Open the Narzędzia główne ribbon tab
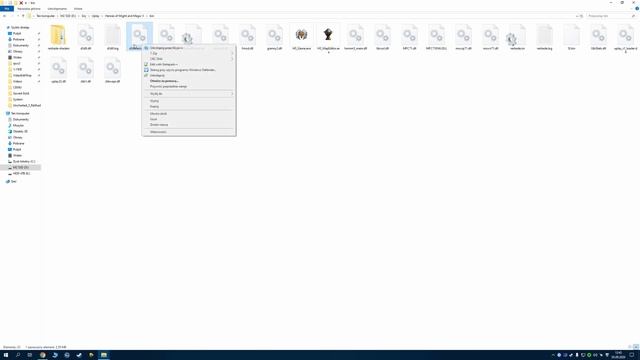Image resolution: width=640 pixels, height=360 pixels. coord(29,9)
